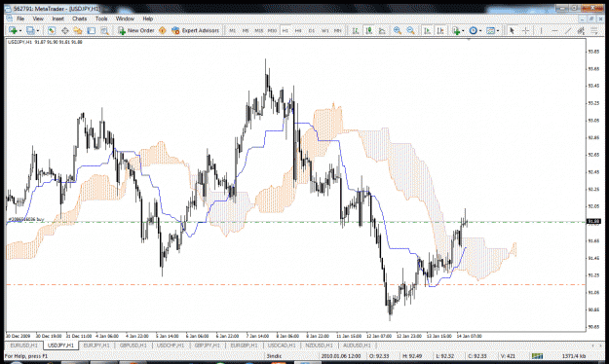Select the H4 timeframe

(x=298, y=30)
